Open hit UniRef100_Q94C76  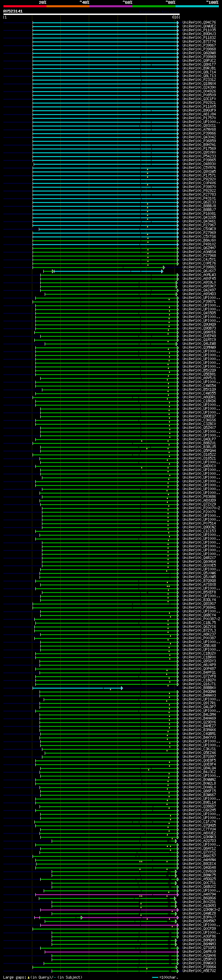(199, 23)
